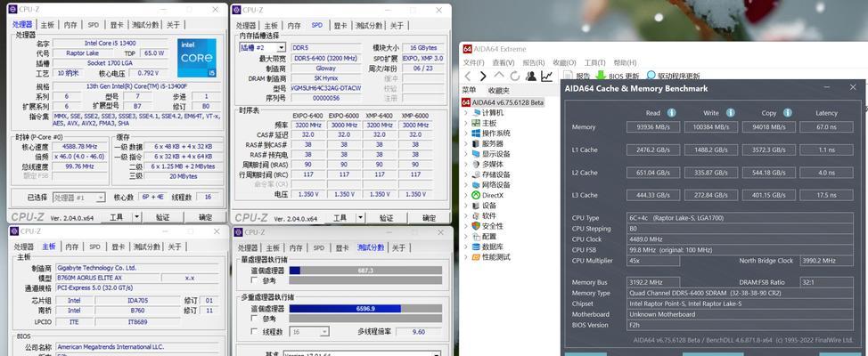Click the Memory Latency value 67.0 ns

(826, 127)
